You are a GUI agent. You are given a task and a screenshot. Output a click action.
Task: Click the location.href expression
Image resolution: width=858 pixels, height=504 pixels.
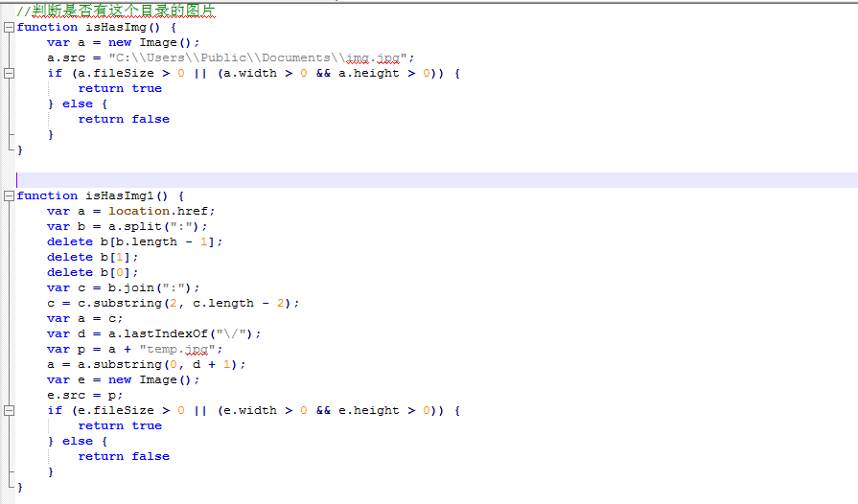tap(158, 211)
